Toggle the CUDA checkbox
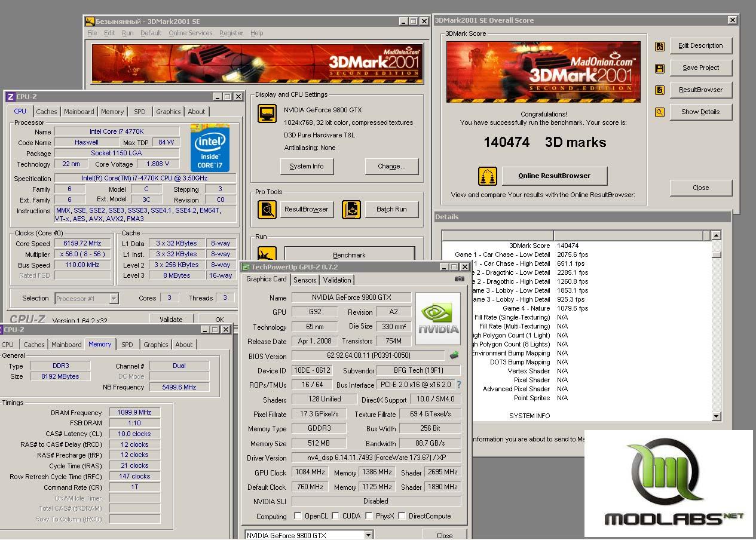This screenshot has height=540, width=756. tap(336, 516)
